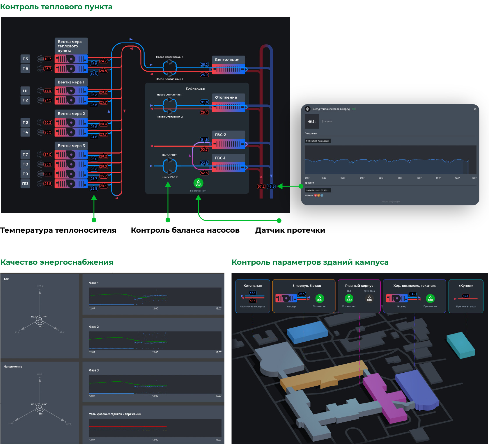
Task: Click the Отопление heat exchanger icon
Action: pos(228,107)
